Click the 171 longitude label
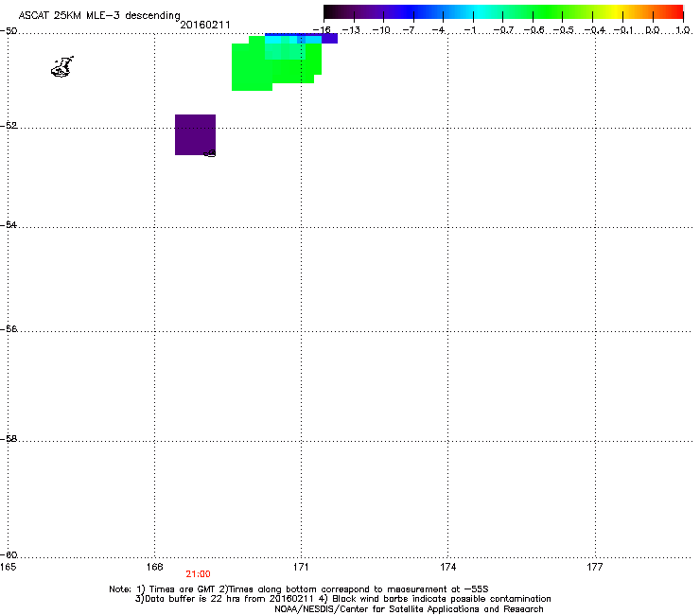The height and width of the screenshot is (615, 700). tap(301, 567)
